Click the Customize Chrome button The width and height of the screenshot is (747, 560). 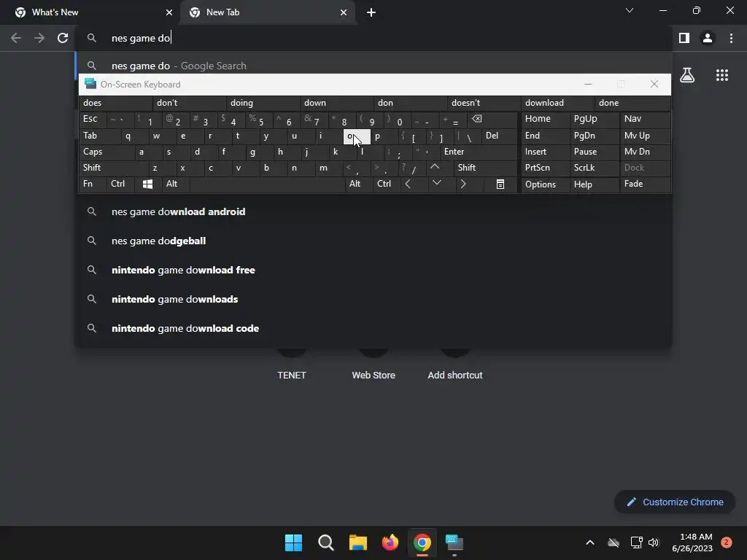click(x=675, y=502)
